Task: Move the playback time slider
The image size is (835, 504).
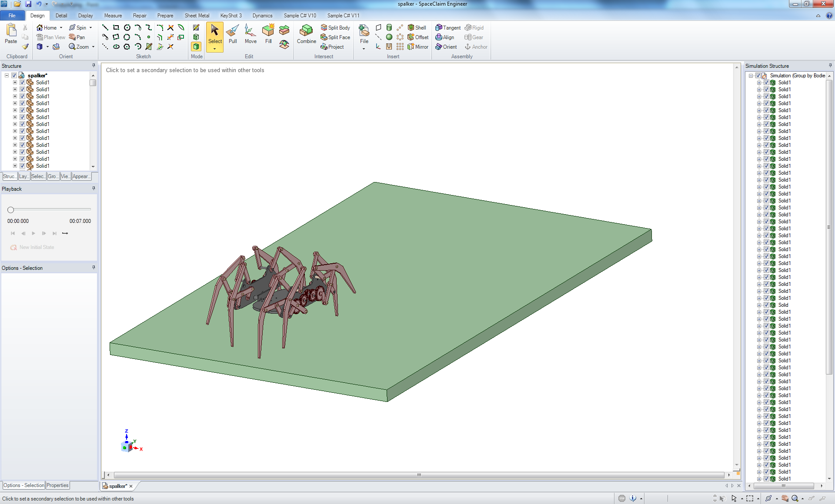Action: click(10, 209)
